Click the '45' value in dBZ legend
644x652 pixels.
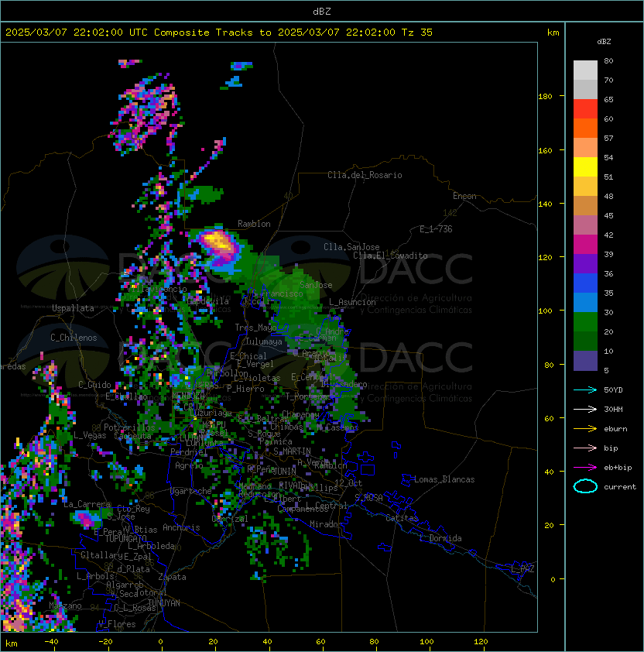coord(608,216)
